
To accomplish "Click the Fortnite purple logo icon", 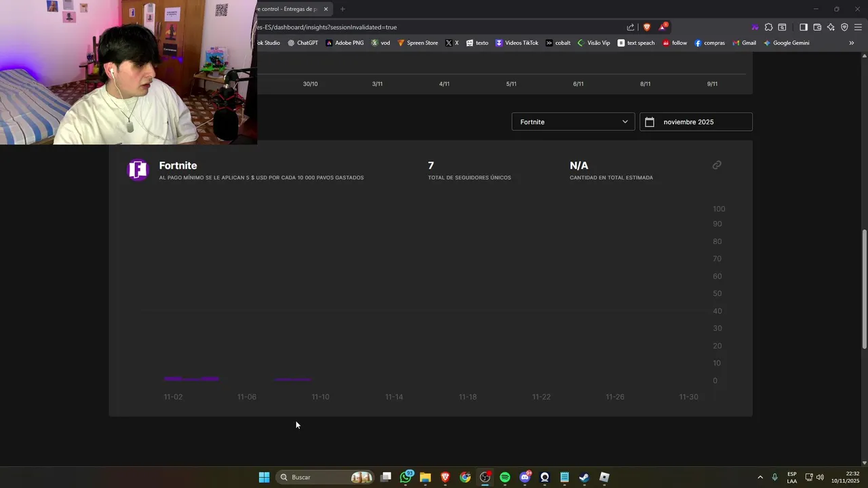I will [138, 169].
